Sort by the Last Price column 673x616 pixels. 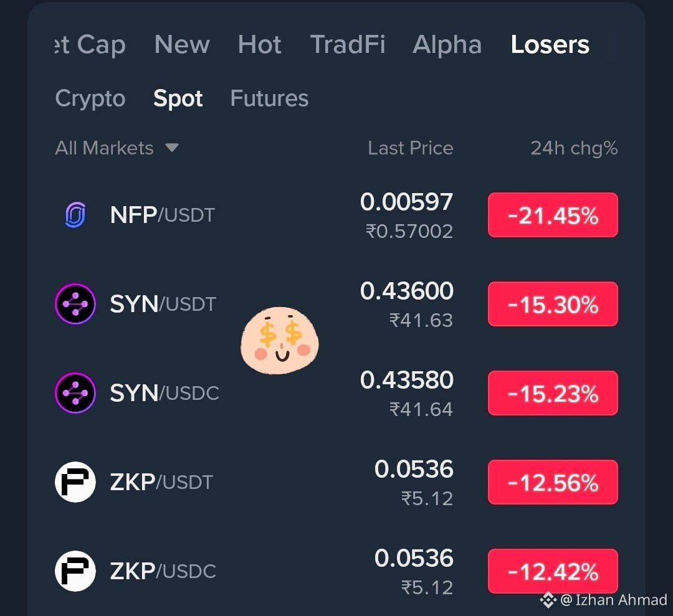[x=410, y=148]
